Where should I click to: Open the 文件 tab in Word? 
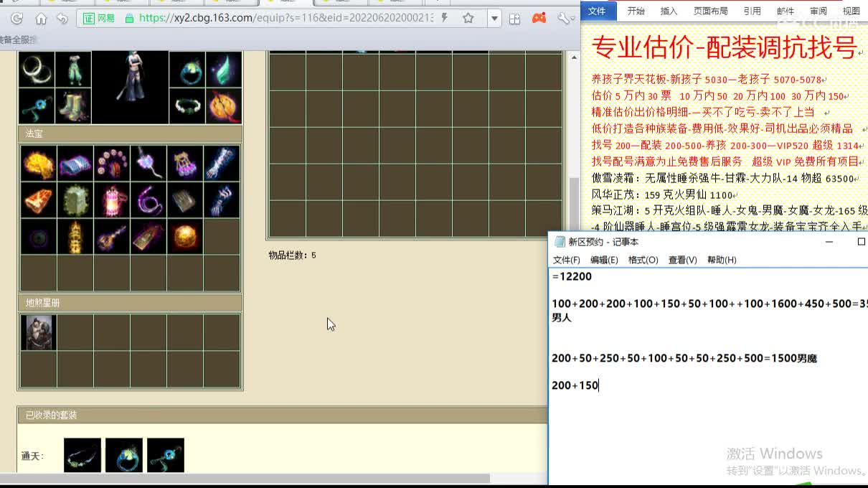point(597,11)
